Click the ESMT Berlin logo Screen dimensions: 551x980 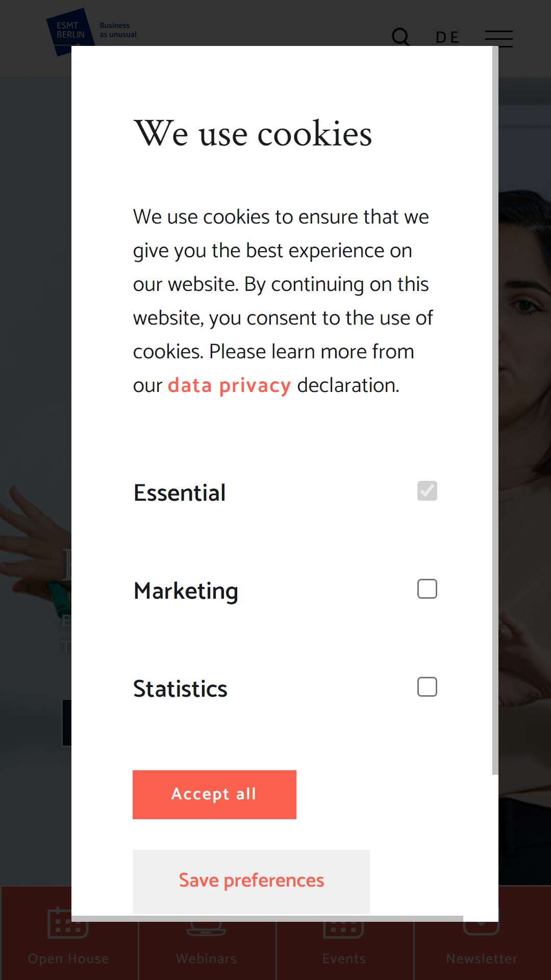click(92, 32)
